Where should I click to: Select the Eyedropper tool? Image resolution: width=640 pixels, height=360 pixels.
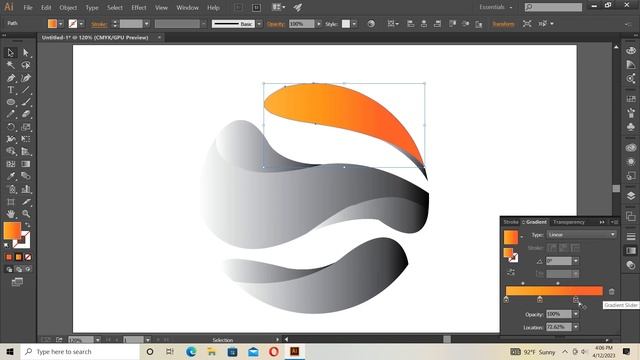(11, 176)
